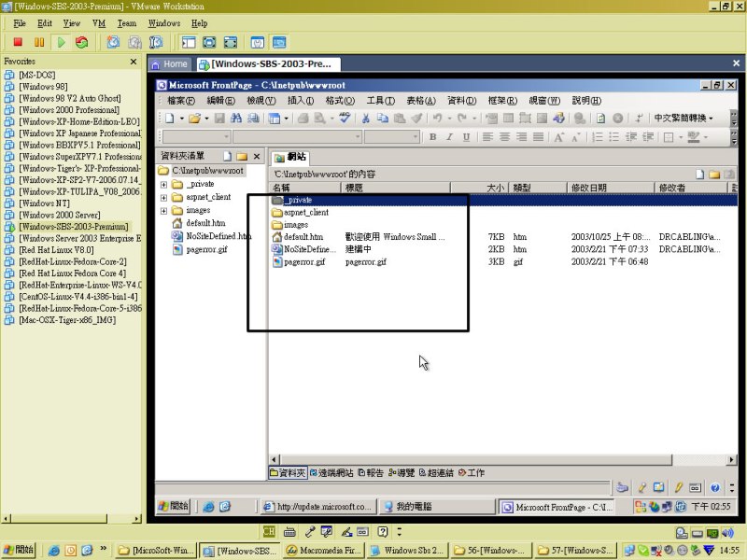Expand the _private folder in tree
Image resolution: width=747 pixels, height=560 pixels.
[x=164, y=184]
